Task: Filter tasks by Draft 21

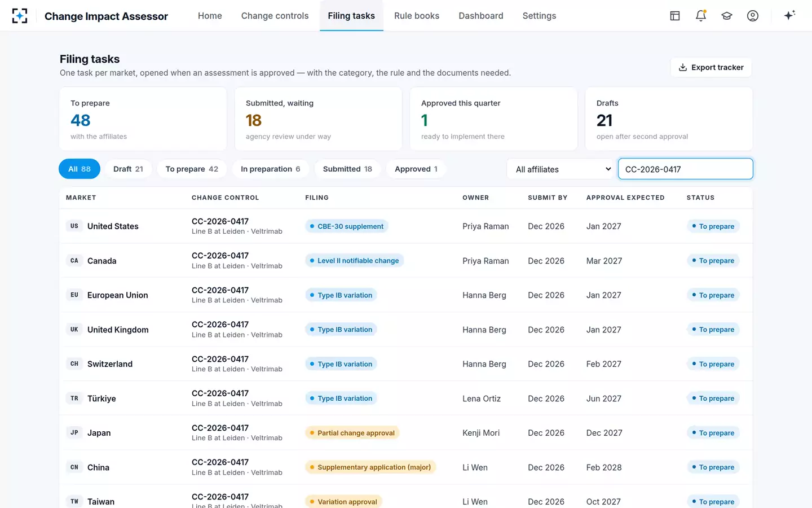Action: (128, 169)
